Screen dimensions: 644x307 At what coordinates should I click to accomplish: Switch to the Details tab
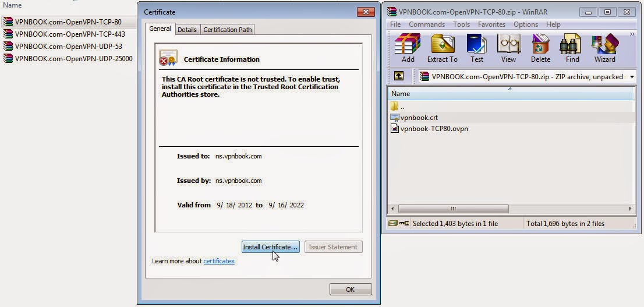click(187, 30)
